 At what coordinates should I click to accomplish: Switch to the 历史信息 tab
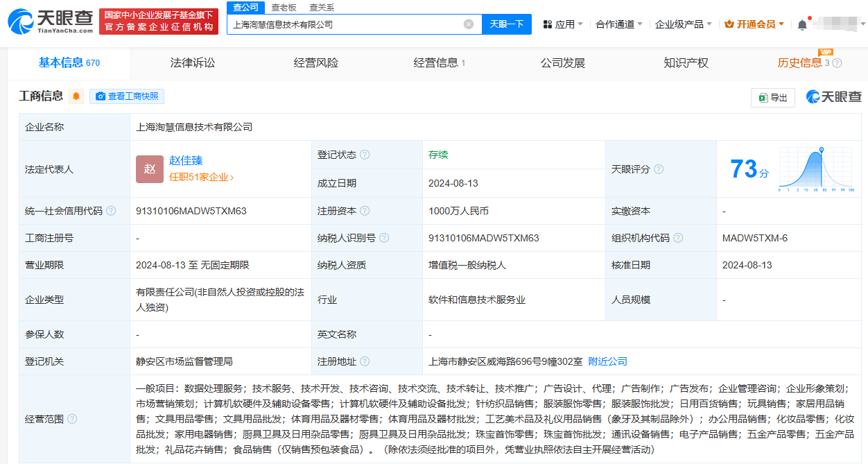(x=799, y=63)
